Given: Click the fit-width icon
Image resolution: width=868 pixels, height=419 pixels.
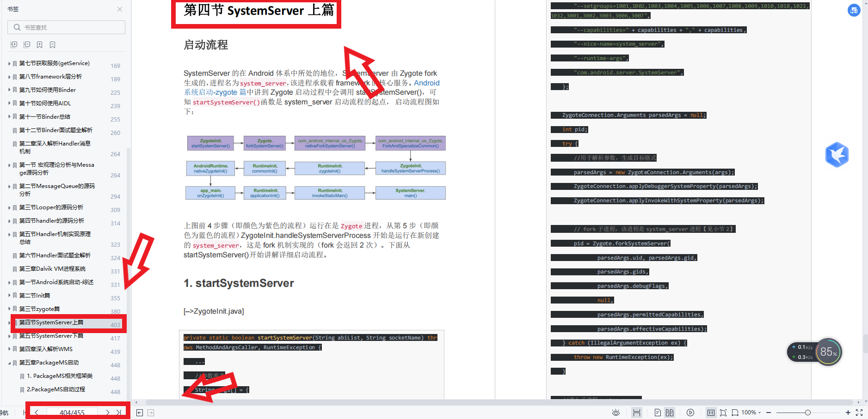Looking at the screenshot, I should point(735,413).
